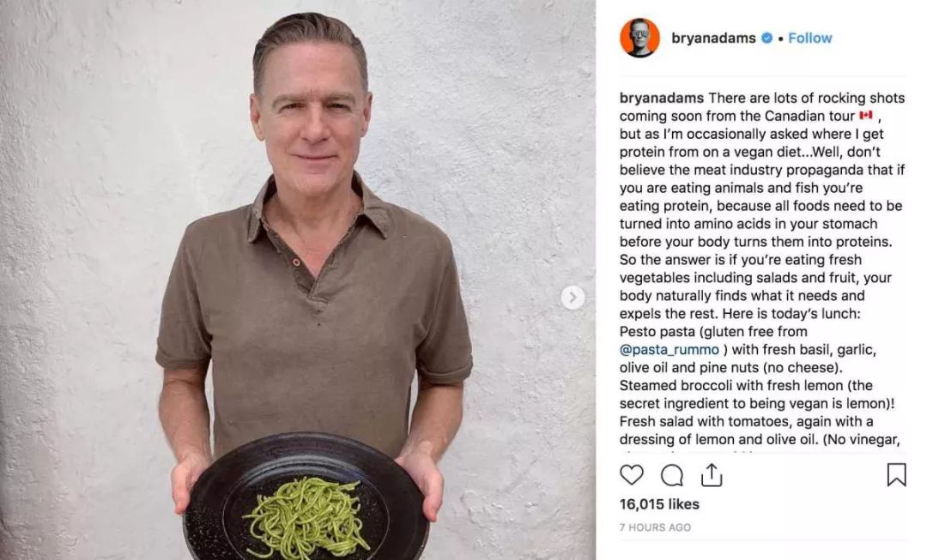Image resolution: width=927 pixels, height=560 pixels.
Task: Click the blue verified badge
Action: 766,38
